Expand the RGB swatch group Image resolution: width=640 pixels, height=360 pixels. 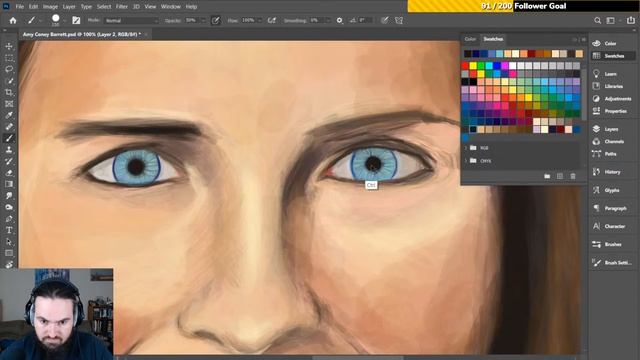(x=466, y=148)
